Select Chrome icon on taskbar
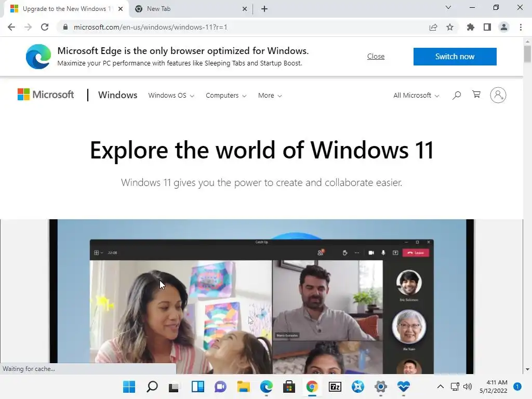Screen dimensions: 532x399 point(312,387)
